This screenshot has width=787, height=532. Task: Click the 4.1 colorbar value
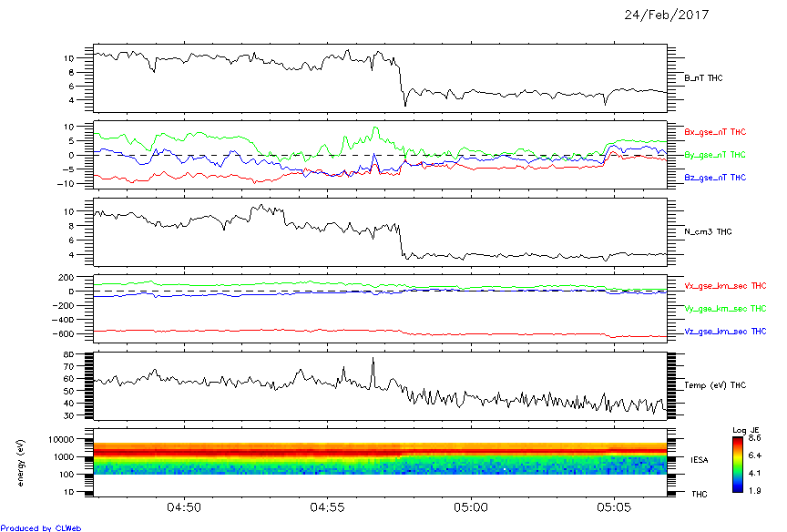(x=754, y=474)
